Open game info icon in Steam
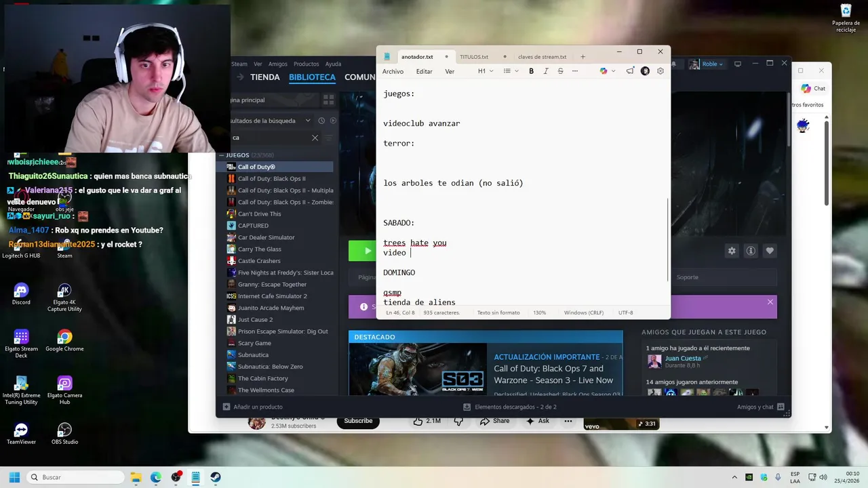The height and width of the screenshot is (488, 868). click(x=751, y=251)
